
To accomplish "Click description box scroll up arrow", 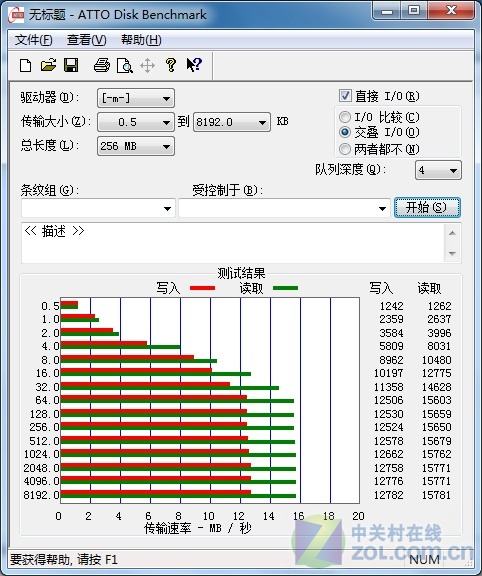I will (x=452, y=233).
